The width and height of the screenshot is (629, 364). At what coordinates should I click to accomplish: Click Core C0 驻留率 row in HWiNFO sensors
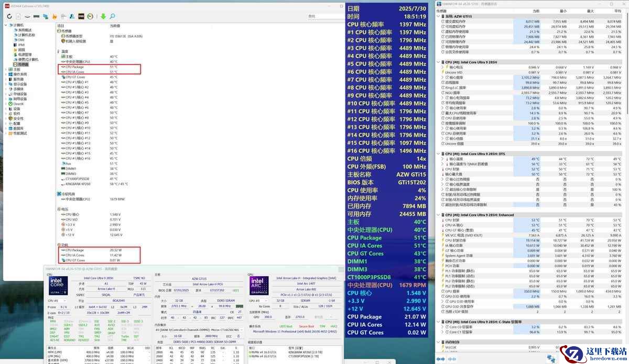click(x=531, y=327)
